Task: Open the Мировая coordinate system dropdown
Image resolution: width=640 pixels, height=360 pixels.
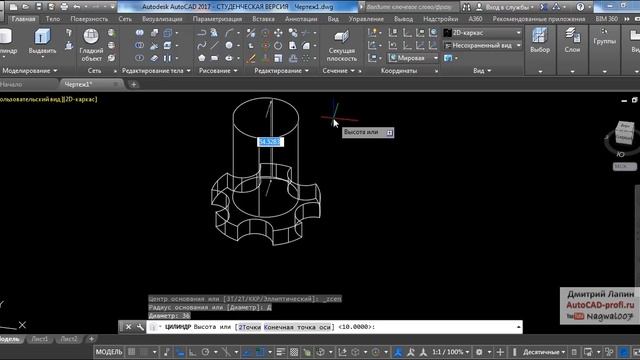Action: (413, 58)
